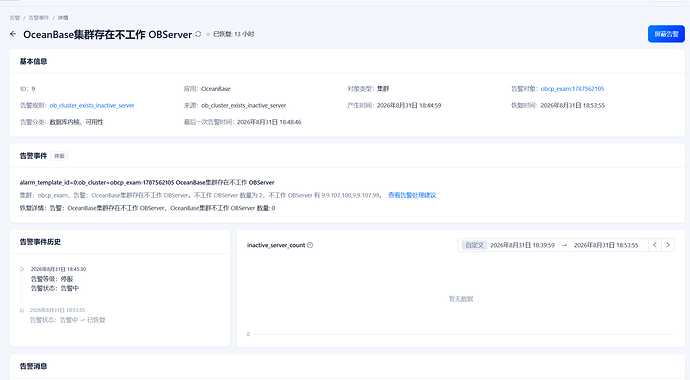
Task: Go to next time range arrow
Action: (668, 245)
